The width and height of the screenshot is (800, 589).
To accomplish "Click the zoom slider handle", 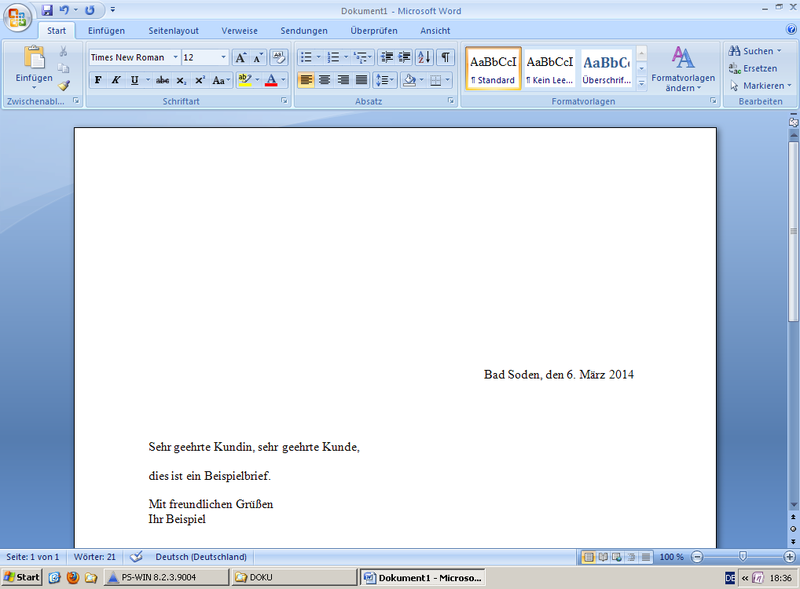I will pos(743,556).
